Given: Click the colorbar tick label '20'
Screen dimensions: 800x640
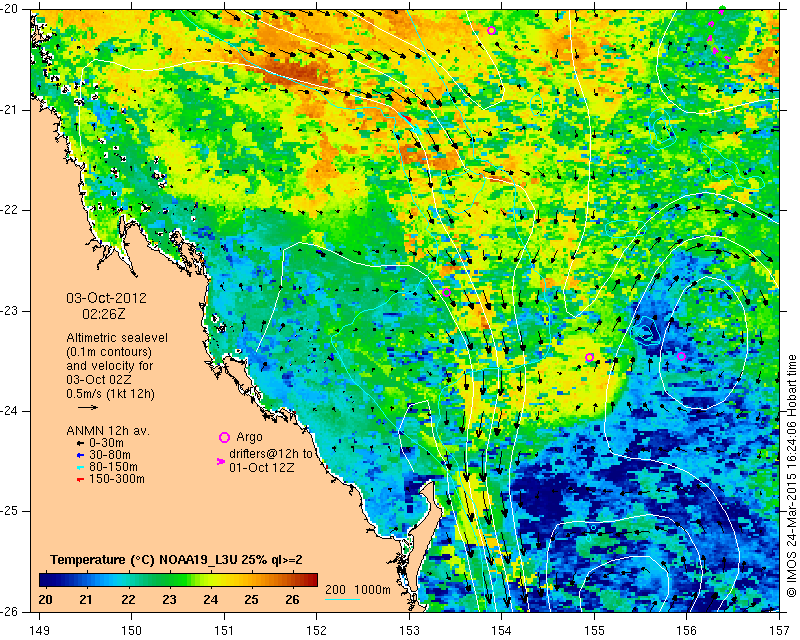Looking at the screenshot, I should pyautogui.click(x=45, y=600).
